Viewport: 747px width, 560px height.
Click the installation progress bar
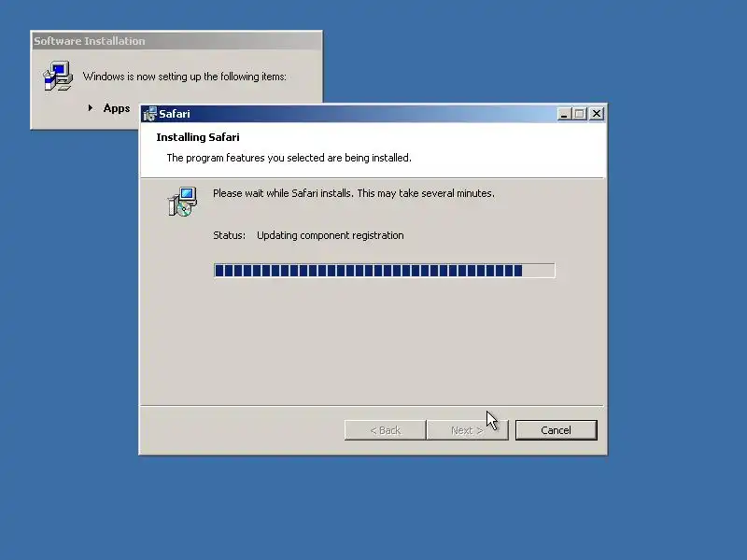click(384, 271)
